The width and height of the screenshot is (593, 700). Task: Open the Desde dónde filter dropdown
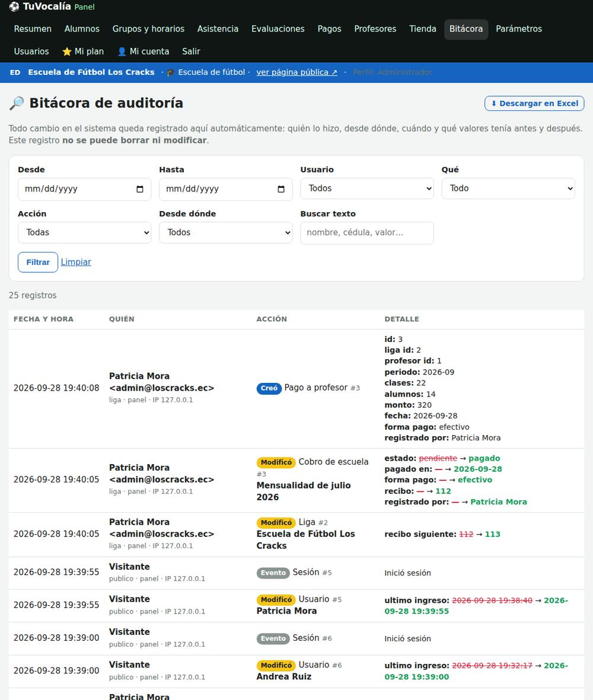point(225,232)
